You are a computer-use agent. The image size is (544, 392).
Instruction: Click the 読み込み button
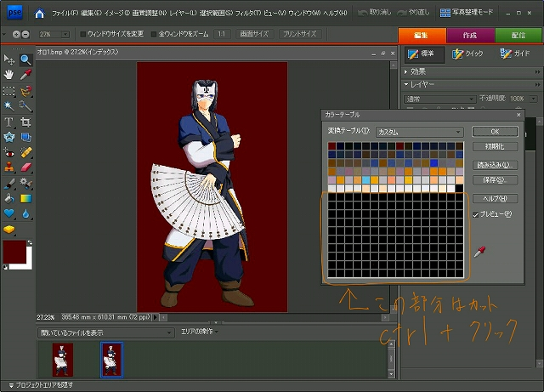pos(494,164)
